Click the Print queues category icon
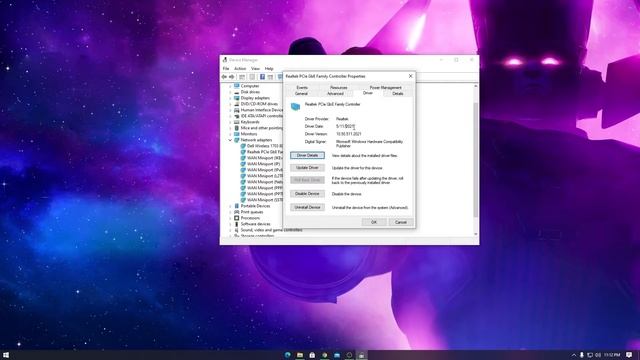The image size is (640, 360). point(237,212)
